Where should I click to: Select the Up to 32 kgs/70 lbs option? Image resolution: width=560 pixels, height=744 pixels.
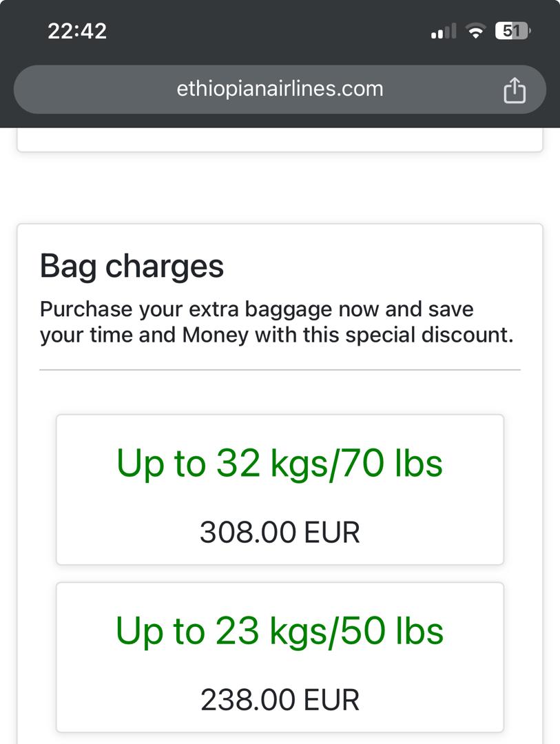(x=280, y=490)
